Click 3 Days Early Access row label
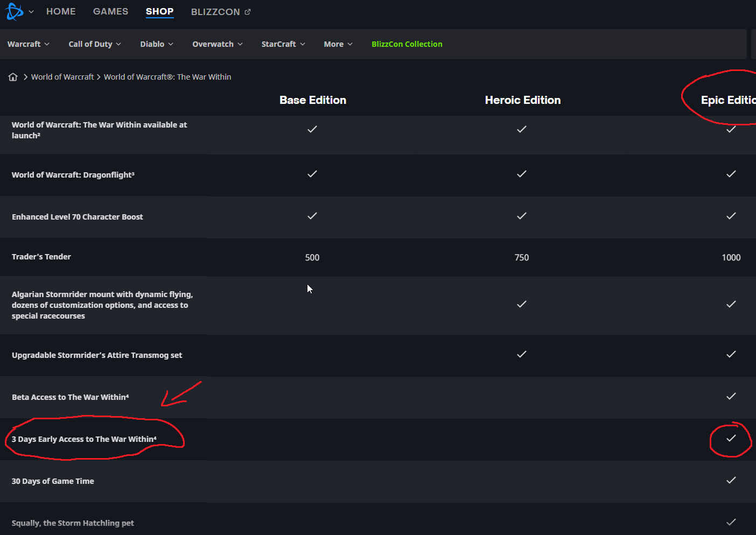Viewport: 756px width, 535px height. (x=84, y=439)
